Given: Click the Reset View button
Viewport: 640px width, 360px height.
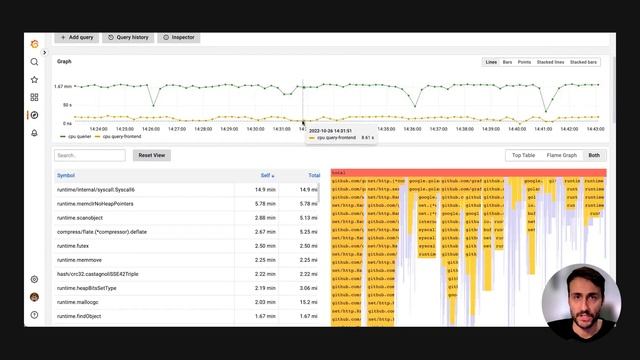Looking at the screenshot, I should coord(152,155).
